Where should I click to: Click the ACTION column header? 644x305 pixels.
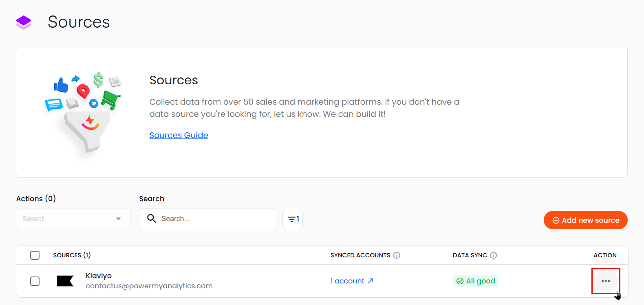pos(605,255)
